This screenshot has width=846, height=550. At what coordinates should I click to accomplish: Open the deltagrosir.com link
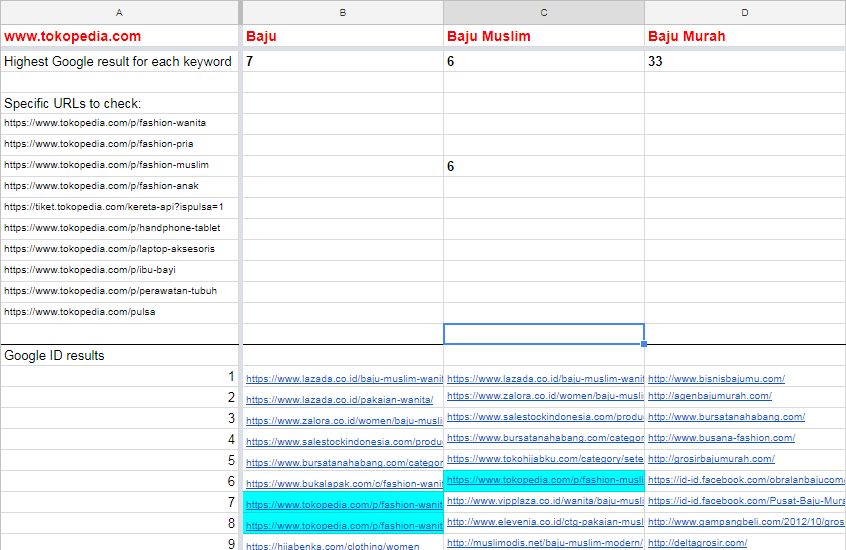pyautogui.click(x=698, y=543)
